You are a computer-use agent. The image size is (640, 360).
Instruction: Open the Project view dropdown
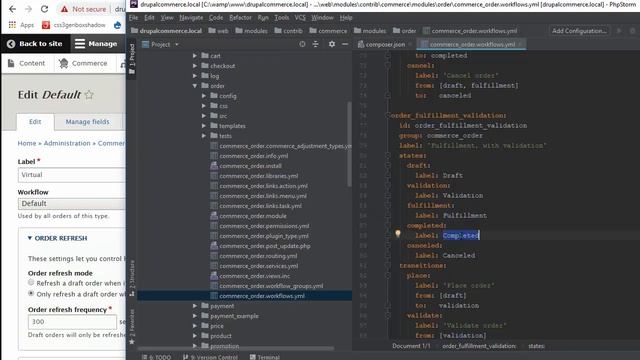coord(160,44)
